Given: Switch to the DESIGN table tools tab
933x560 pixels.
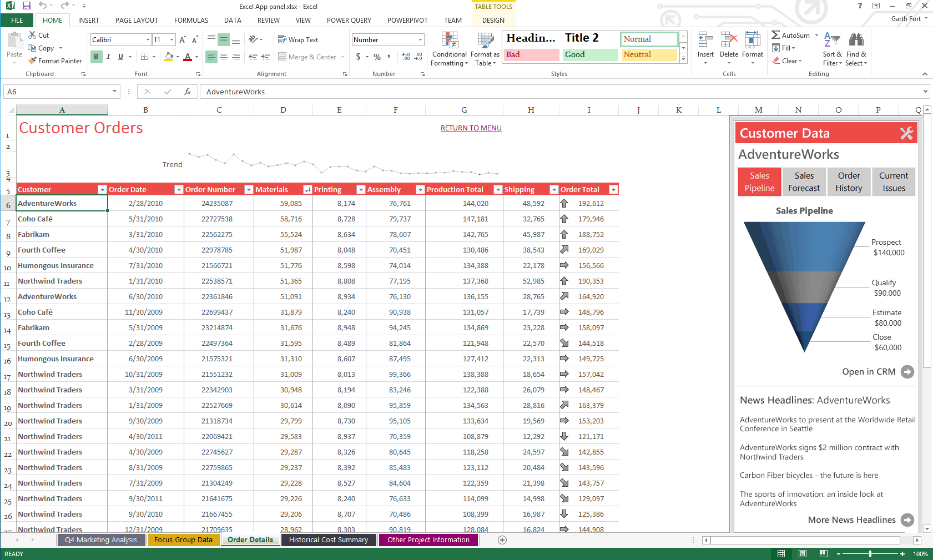Looking at the screenshot, I should coord(493,21).
